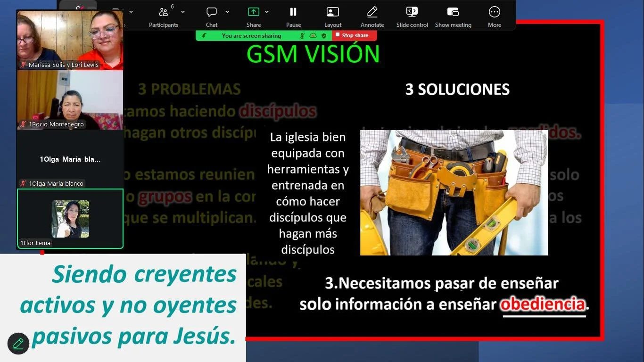
Task: Click "1Rocio Montenegro" name label
Action: (56, 124)
